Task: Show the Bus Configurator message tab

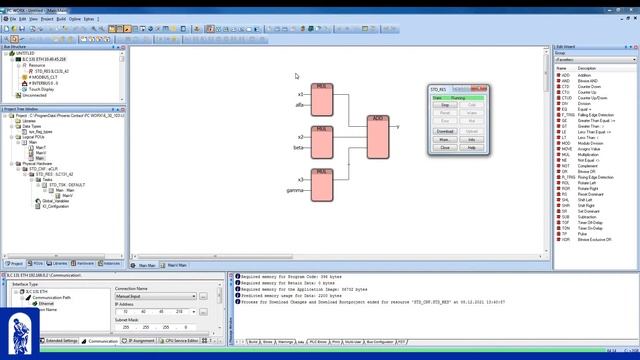Action: (x=380, y=342)
